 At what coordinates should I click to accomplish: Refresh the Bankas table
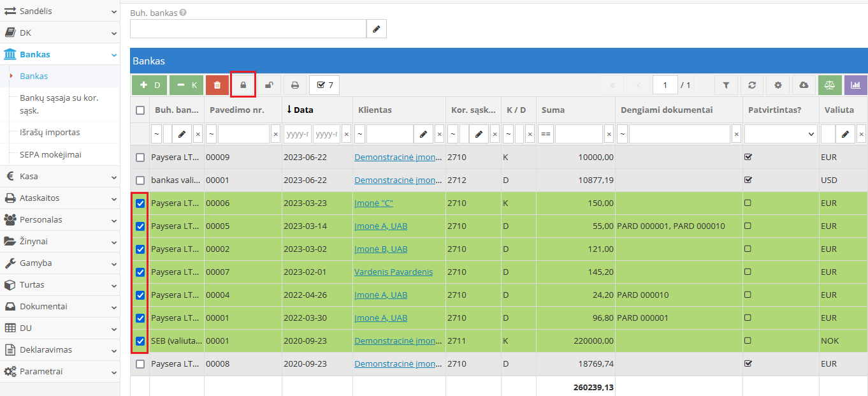752,85
